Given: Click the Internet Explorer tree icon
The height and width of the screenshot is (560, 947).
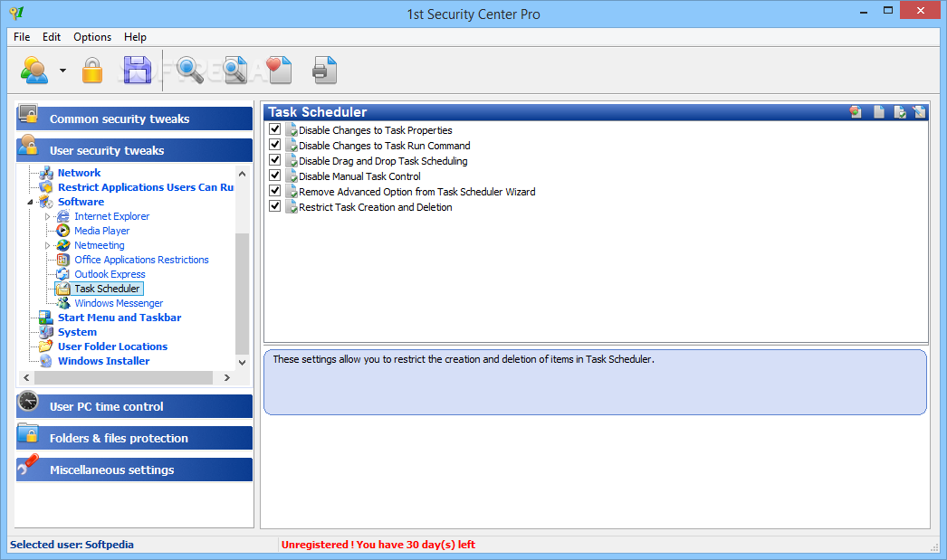Looking at the screenshot, I should pos(62,216).
